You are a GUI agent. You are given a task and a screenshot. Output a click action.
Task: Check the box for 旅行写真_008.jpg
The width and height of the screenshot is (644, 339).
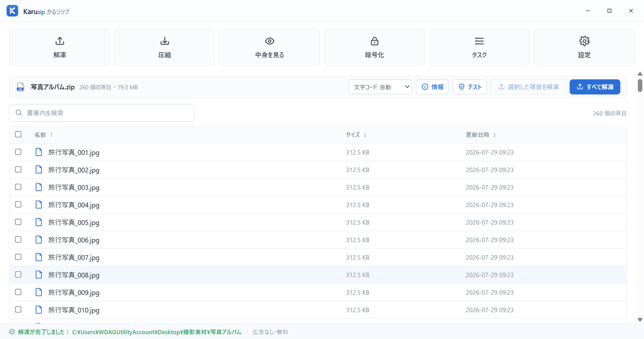click(x=18, y=275)
